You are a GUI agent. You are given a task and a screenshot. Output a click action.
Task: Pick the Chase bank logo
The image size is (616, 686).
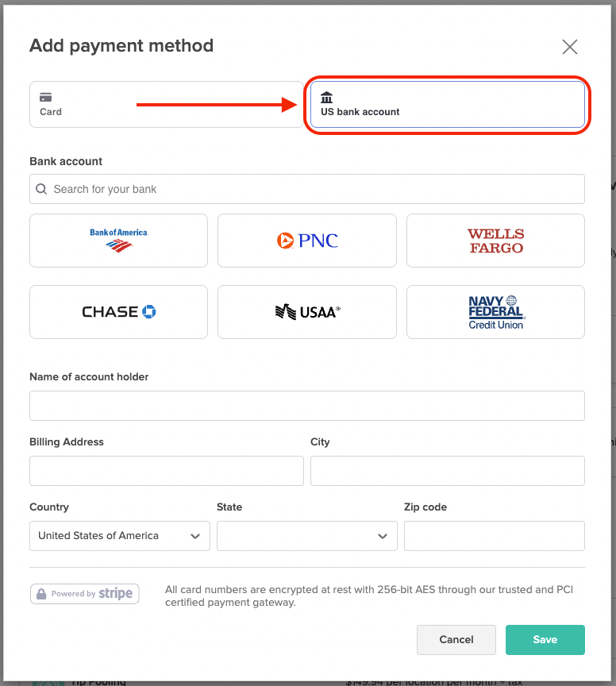pyautogui.click(x=117, y=311)
